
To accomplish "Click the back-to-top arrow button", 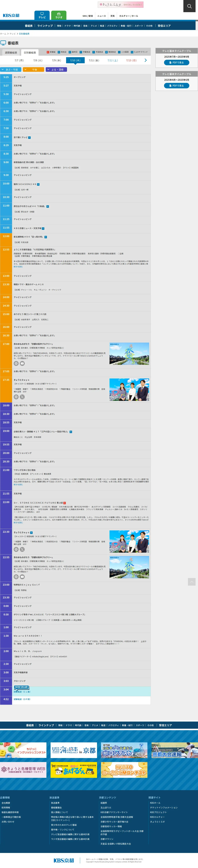I will [x=192, y=582].
